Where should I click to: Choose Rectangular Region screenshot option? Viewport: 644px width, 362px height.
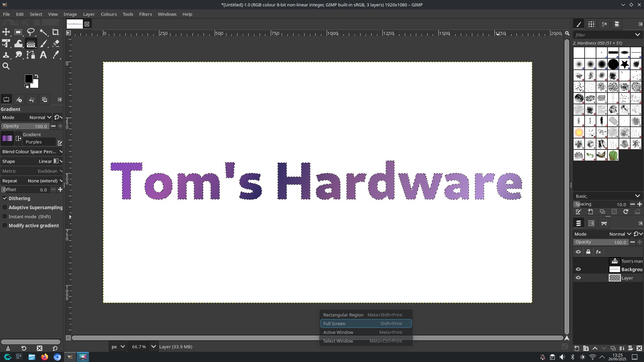(x=366, y=315)
